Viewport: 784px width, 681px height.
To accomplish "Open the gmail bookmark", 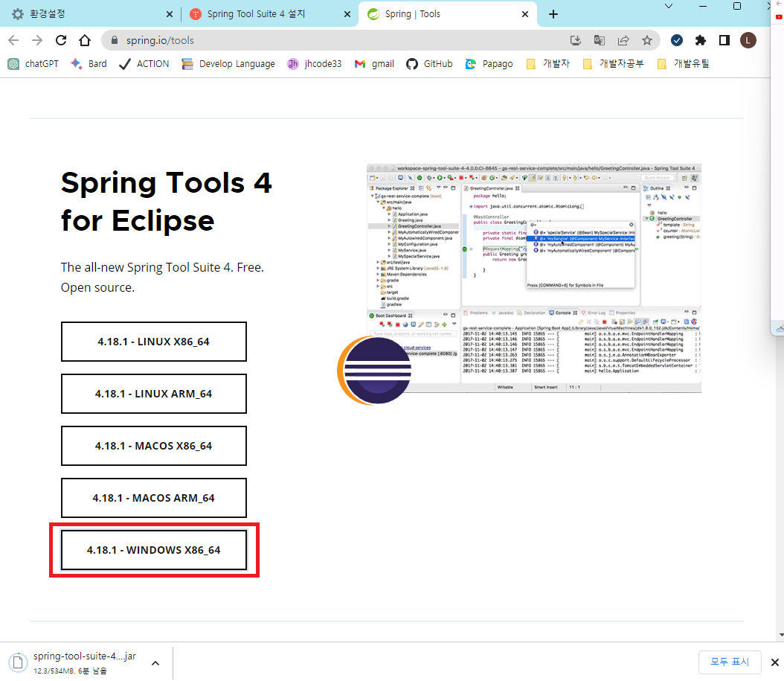I will tap(374, 64).
